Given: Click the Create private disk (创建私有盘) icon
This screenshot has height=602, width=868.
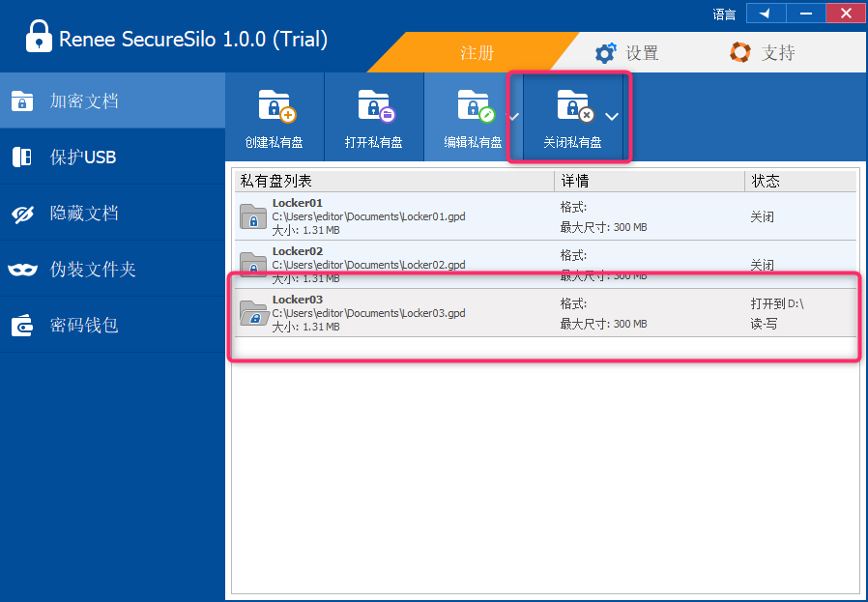Looking at the screenshot, I should coord(276,105).
